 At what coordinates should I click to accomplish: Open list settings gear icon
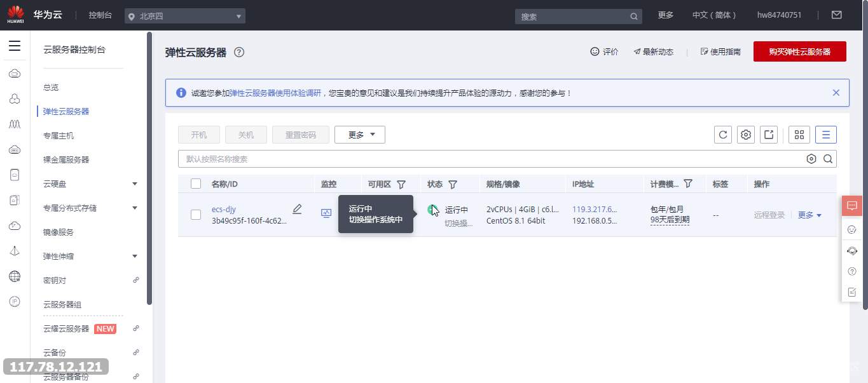tap(746, 135)
